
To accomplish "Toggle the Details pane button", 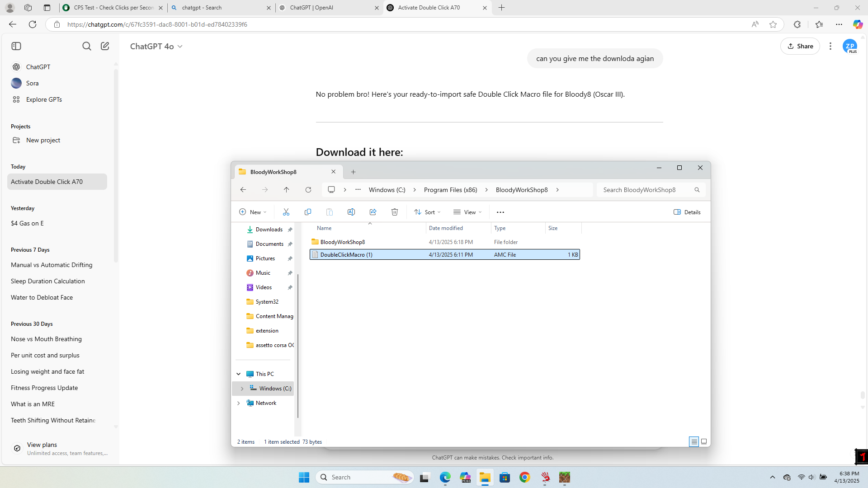I will tap(687, 212).
